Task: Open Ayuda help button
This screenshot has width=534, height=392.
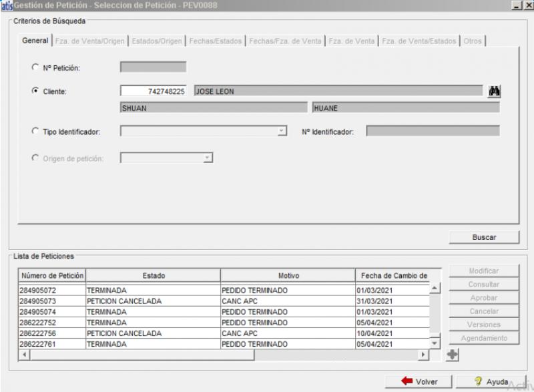Action: click(x=491, y=381)
